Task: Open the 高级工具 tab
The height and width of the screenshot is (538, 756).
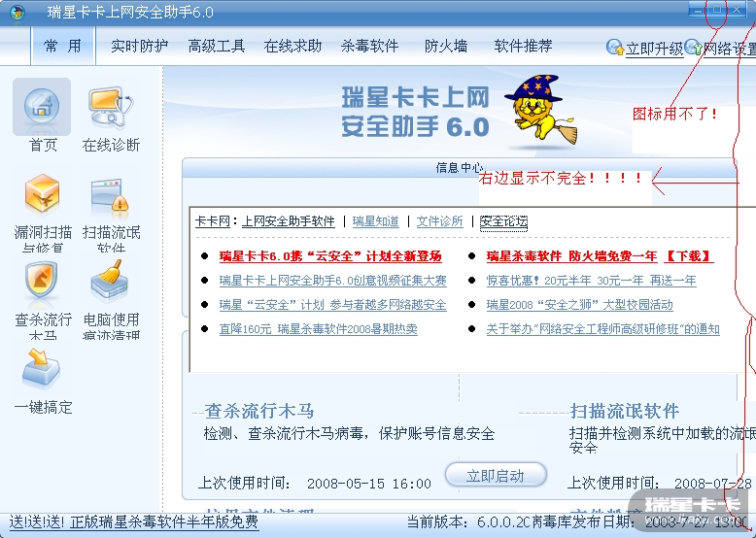Action: [x=217, y=46]
